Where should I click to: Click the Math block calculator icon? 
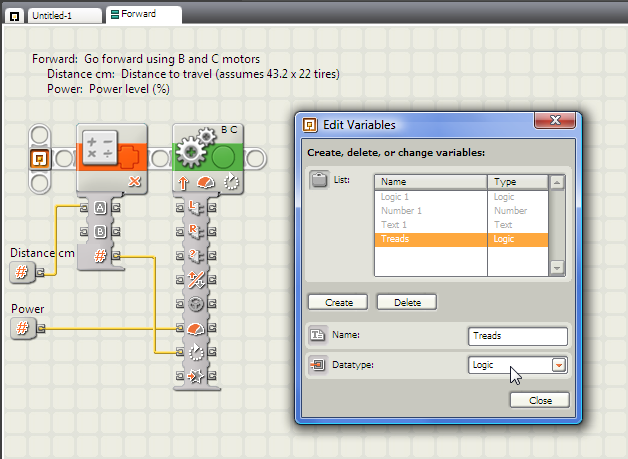pyautogui.click(x=100, y=147)
